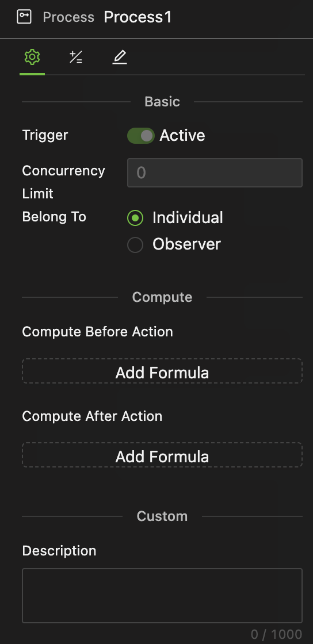Screen dimensions: 313x644
Task: Select the Observer radio button
Action: click(x=135, y=245)
